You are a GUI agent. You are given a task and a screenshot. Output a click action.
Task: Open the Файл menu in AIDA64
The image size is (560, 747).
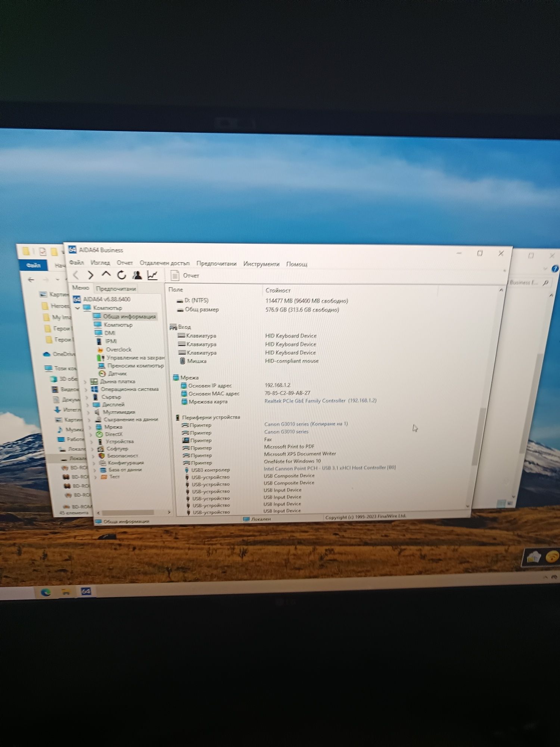point(77,263)
